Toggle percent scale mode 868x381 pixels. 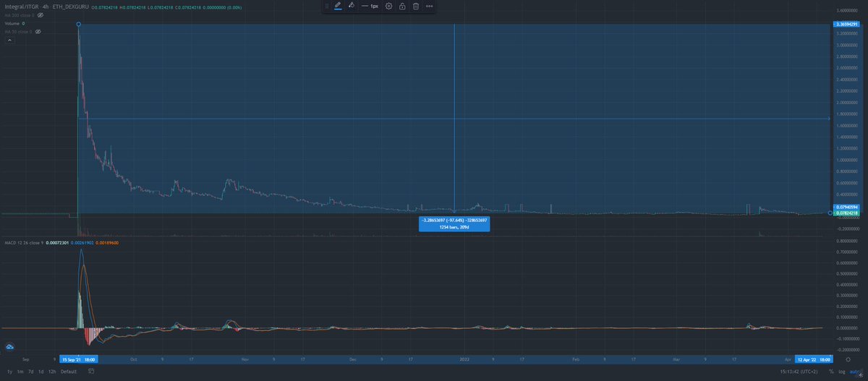(x=831, y=372)
